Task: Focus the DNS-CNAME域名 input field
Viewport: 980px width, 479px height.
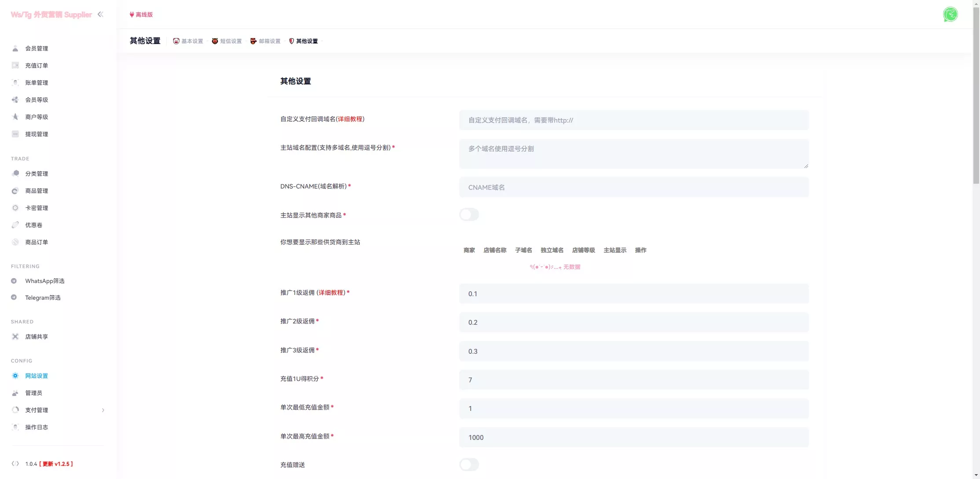Action: (x=633, y=187)
